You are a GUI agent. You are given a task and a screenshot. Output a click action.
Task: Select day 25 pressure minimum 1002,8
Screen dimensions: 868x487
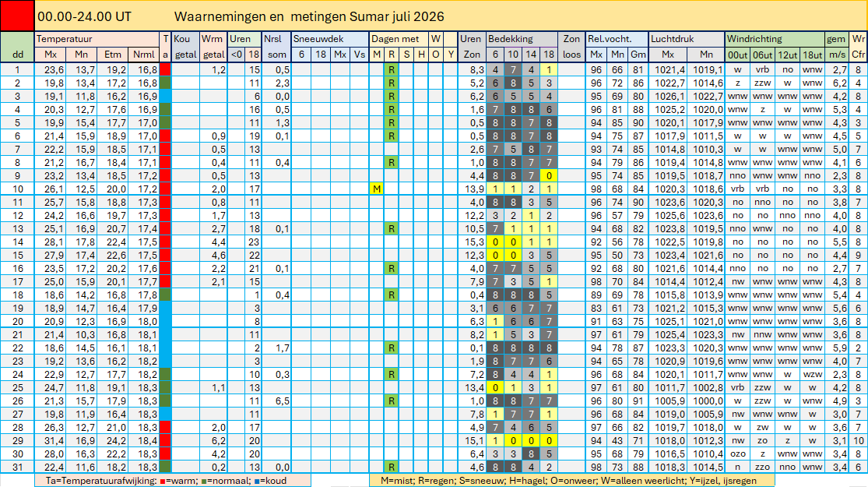[708, 387]
